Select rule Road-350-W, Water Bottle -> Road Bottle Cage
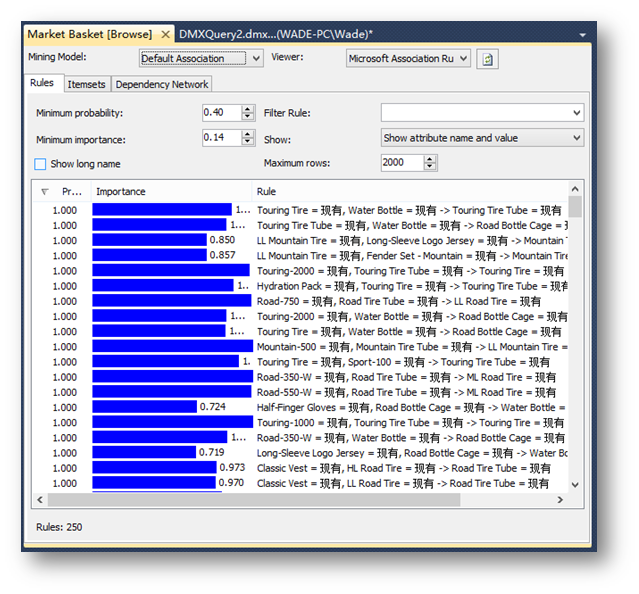The width and height of the screenshot is (639, 594). click(302, 438)
